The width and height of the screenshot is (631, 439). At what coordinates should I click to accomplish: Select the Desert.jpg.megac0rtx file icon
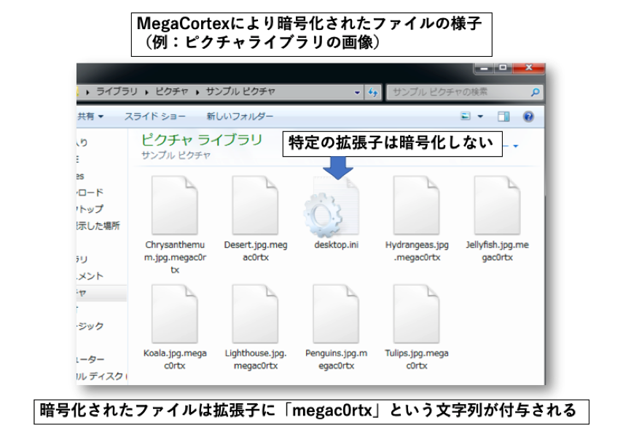255,206
